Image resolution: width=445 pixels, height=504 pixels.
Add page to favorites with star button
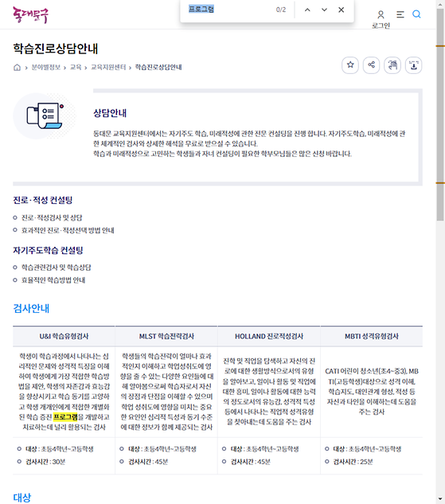pos(350,65)
